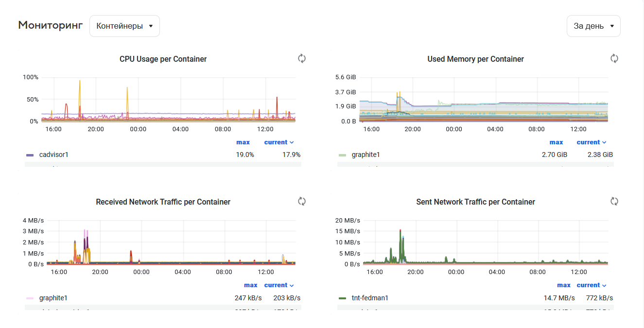Click the tnt-fedman1 green color swatch
The width and height of the screenshot is (644, 328).
(342, 298)
